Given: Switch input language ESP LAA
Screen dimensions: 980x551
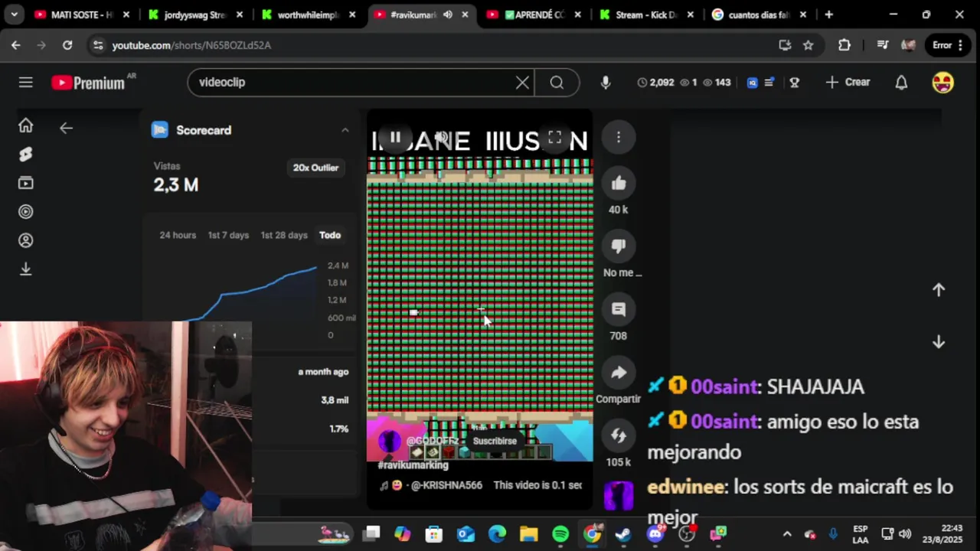Looking at the screenshot, I should tap(861, 534).
